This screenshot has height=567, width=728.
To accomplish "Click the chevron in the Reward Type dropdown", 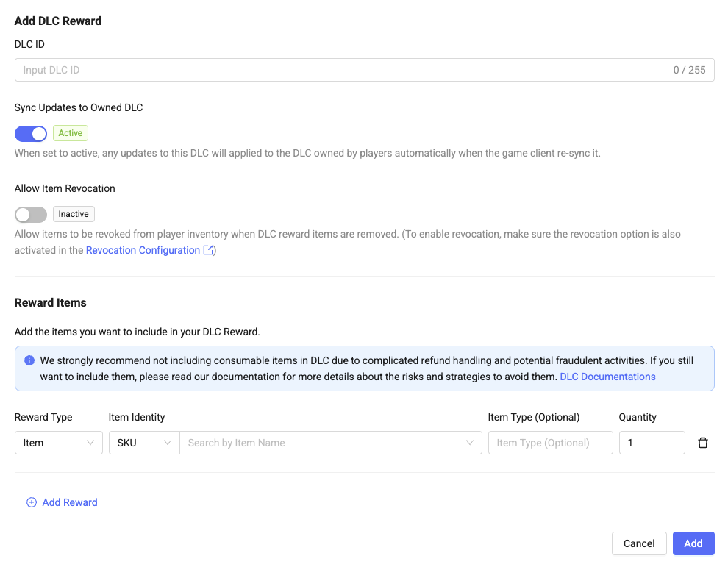I will (90, 443).
